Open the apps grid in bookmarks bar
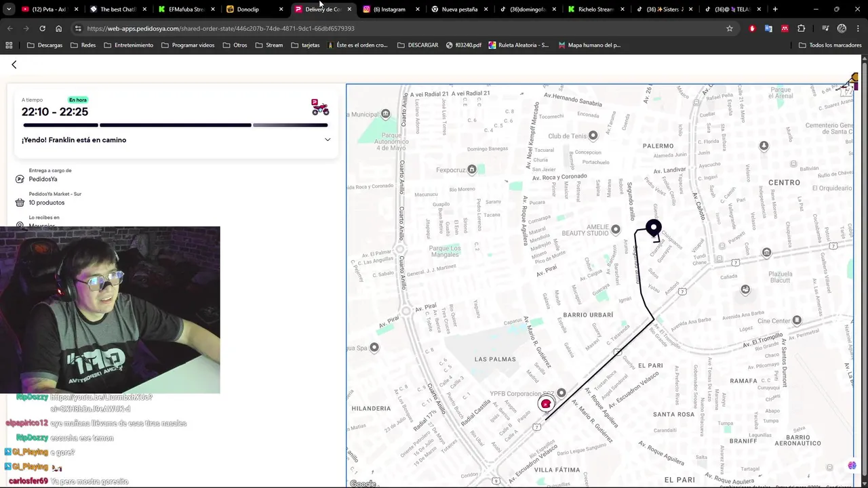 click(x=9, y=45)
